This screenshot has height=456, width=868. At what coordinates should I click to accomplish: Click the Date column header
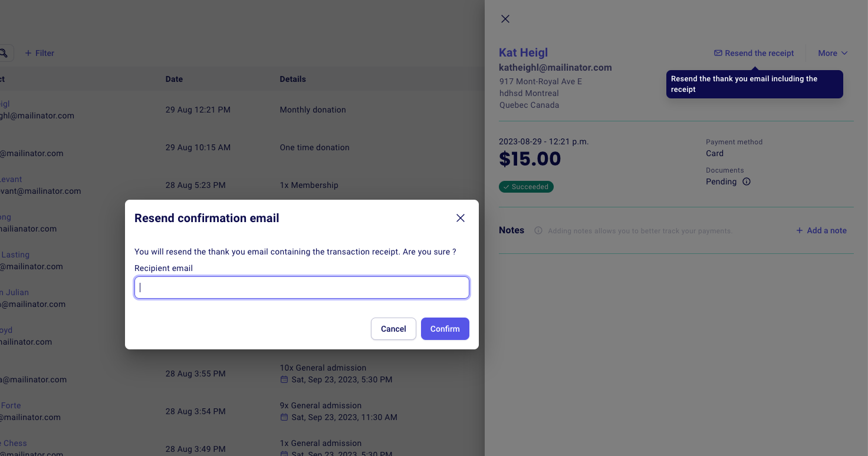[x=174, y=79]
